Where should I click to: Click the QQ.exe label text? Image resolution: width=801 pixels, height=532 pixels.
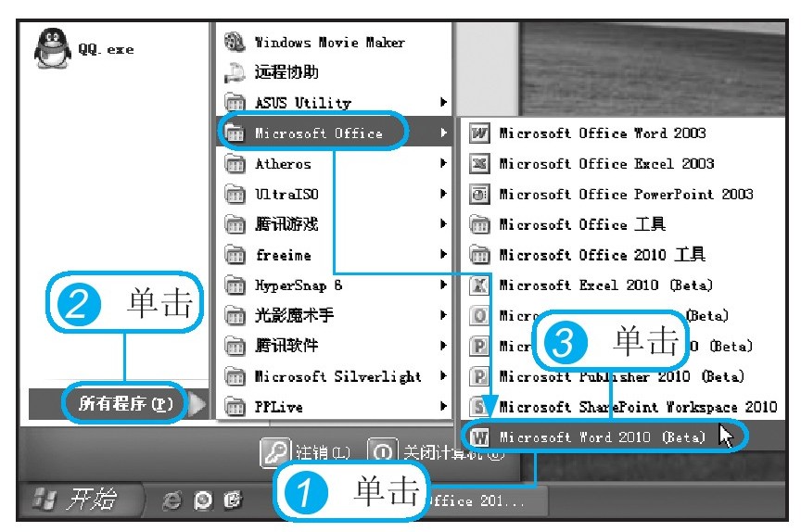pyautogui.click(x=106, y=49)
